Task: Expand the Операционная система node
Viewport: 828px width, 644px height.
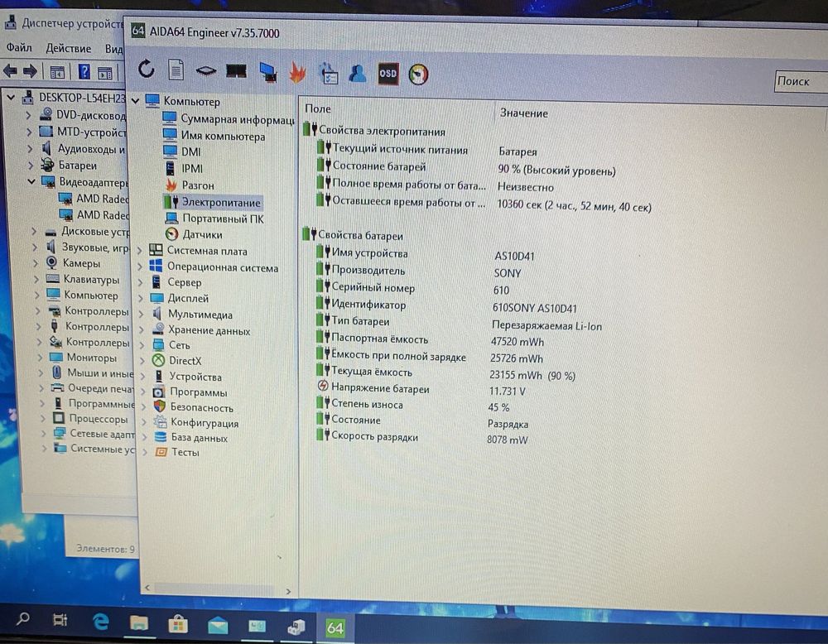Action: pos(141,267)
